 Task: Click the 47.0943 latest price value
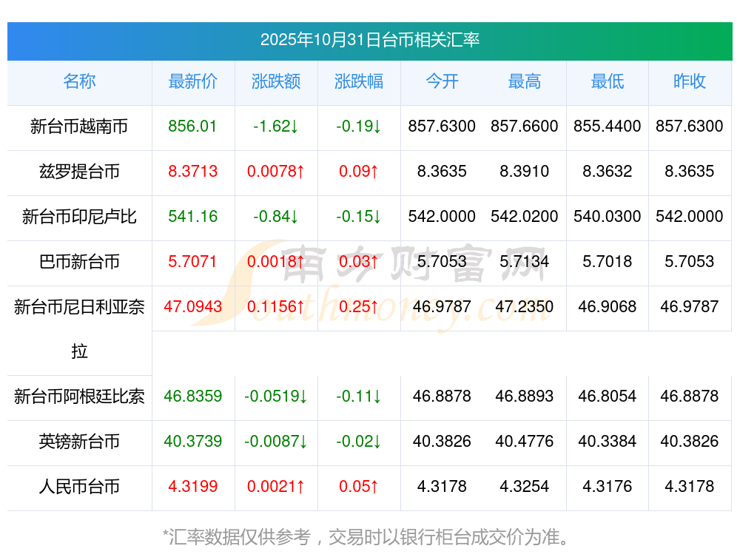(x=192, y=307)
